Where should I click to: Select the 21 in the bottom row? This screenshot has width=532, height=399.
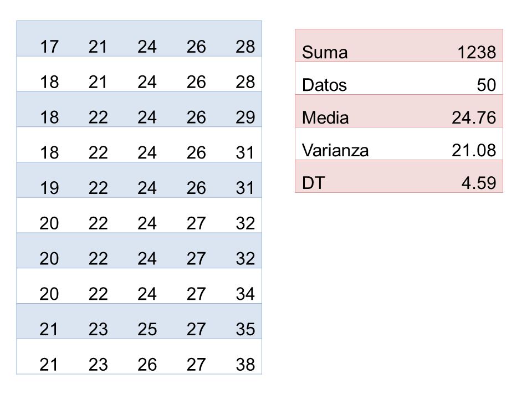49,365
